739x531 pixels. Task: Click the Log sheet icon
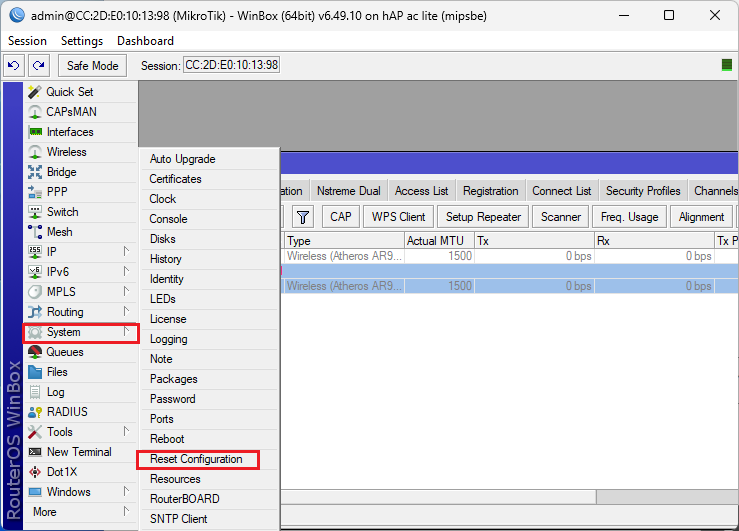pos(35,392)
